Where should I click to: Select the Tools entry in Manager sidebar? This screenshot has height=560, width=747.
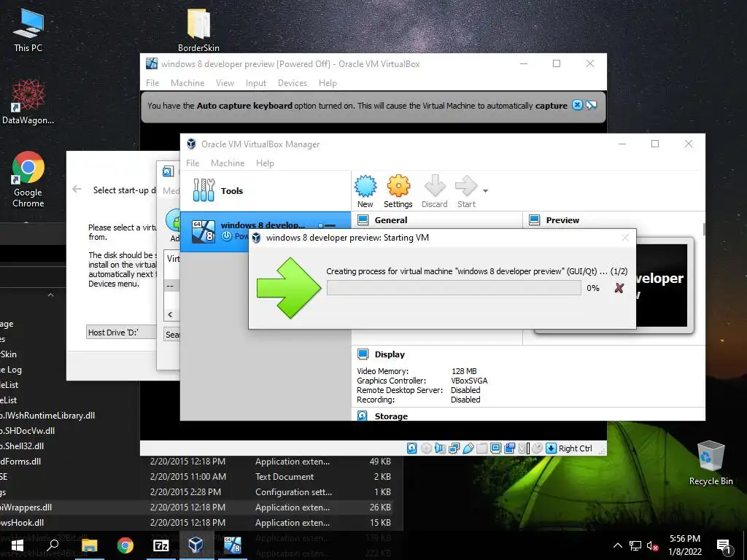click(x=266, y=191)
